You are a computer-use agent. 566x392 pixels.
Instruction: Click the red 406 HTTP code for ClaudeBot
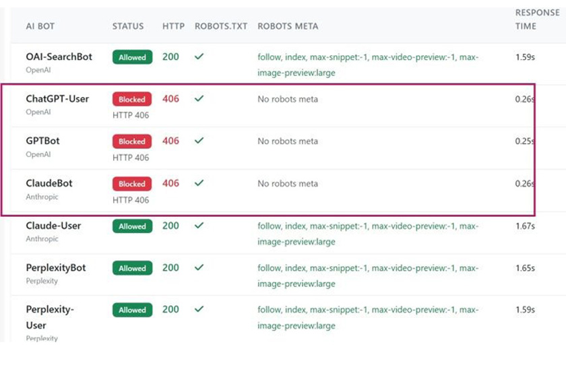click(171, 183)
